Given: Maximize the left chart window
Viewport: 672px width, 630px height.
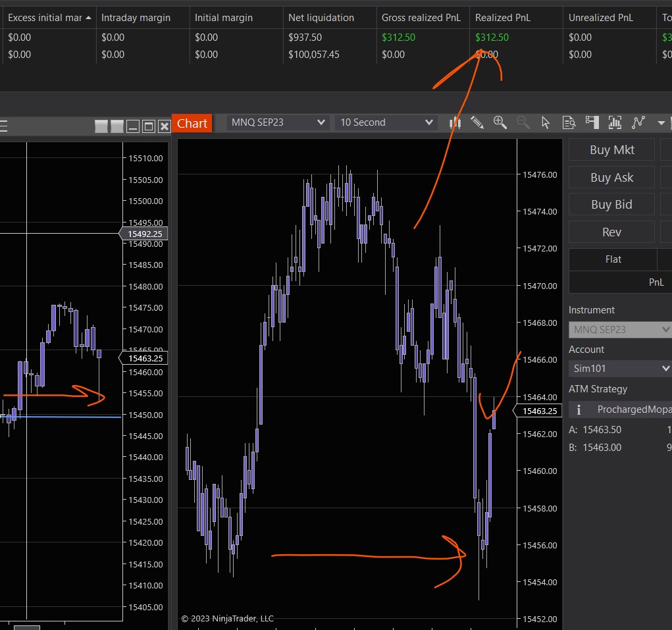Looking at the screenshot, I should [149, 126].
